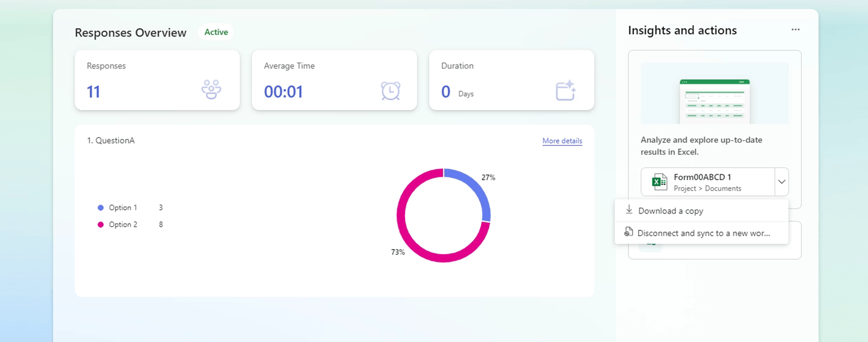The height and width of the screenshot is (342, 868).
Task: Select the Average Time card showing 00:01
Action: tap(334, 80)
